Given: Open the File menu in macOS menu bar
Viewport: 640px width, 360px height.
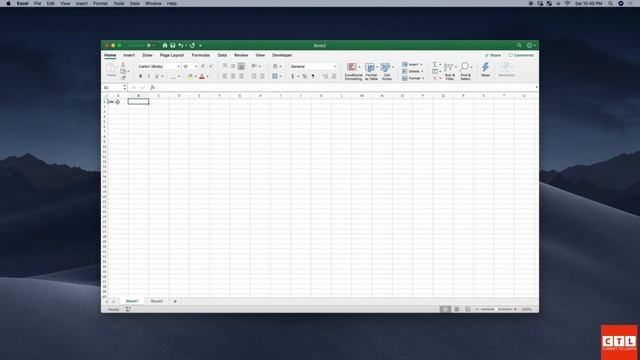Looking at the screenshot, I should [38, 3].
